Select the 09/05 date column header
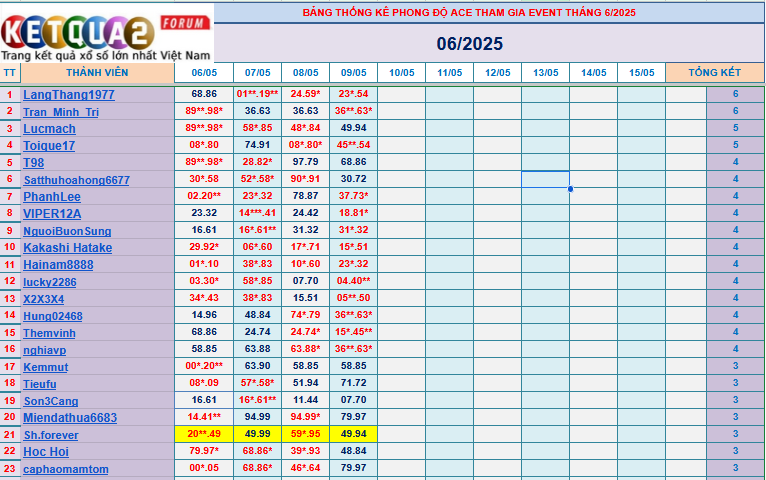The height and width of the screenshot is (480, 766). [353, 73]
